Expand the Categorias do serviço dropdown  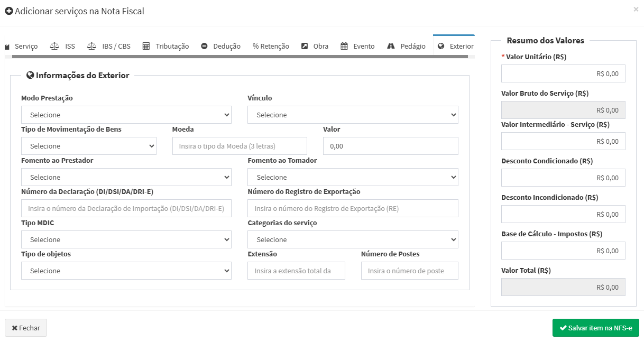pyautogui.click(x=353, y=239)
